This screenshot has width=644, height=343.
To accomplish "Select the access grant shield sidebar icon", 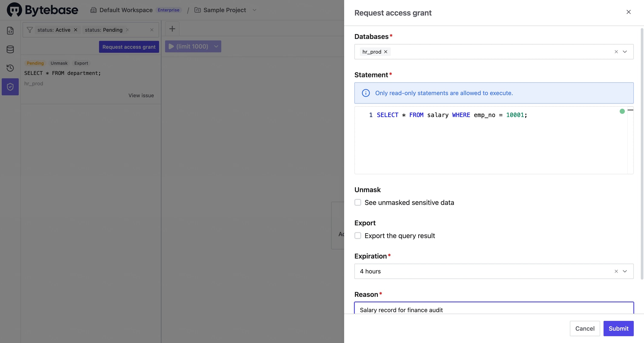I will (10, 87).
